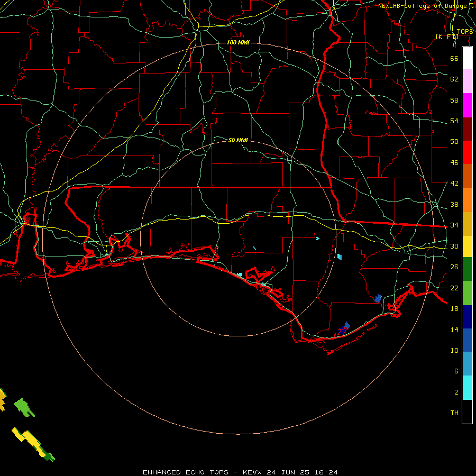Click the navy 22 legend swatch
The width and height of the screenshot is (476, 476).
click(x=467, y=317)
